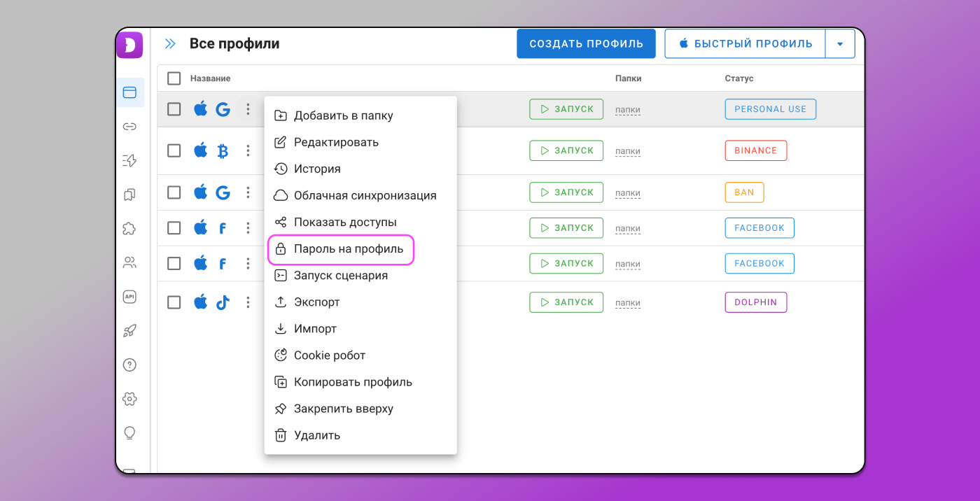Open the browser profiles sidebar icon

(129, 92)
